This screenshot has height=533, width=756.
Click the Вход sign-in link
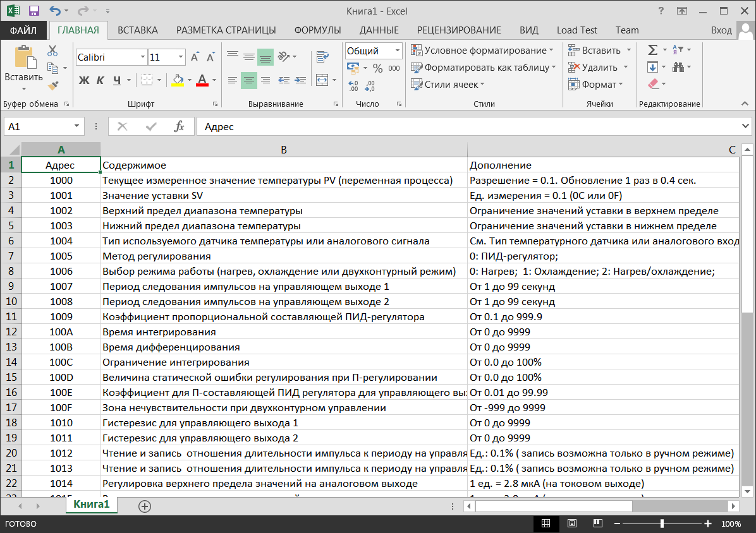[721, 30]
